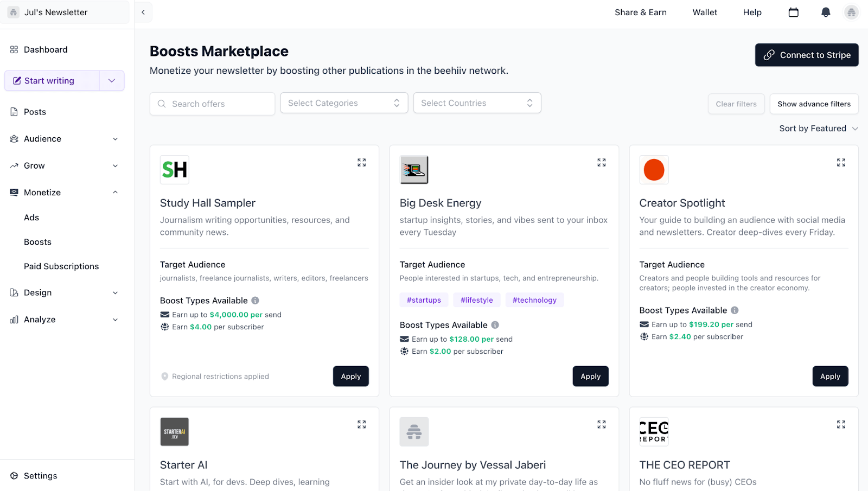Expand the Audience menu section
Image resolution: width=868 pixels, height=491 pixels.
point(115,139)
